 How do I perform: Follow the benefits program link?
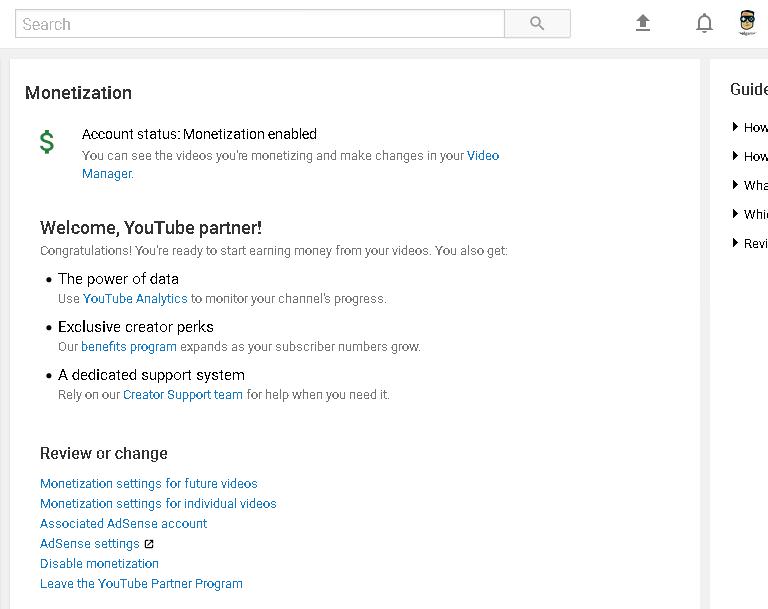(129, 347)
